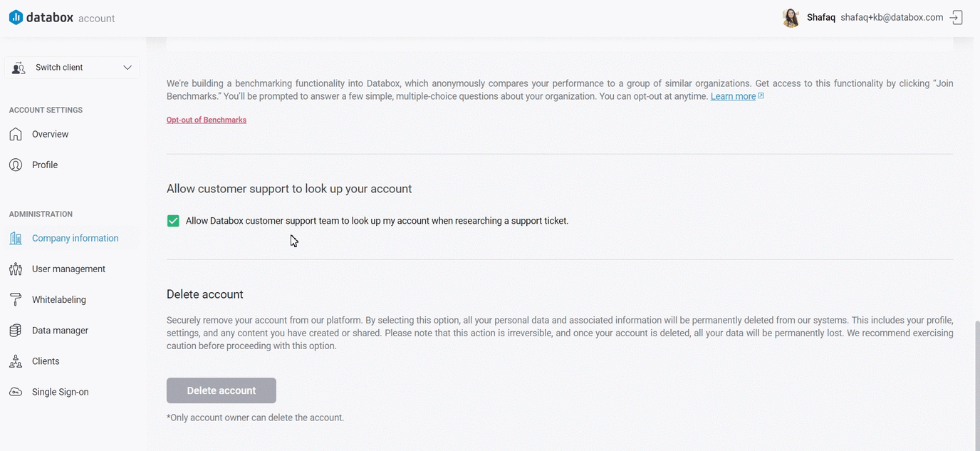The width and height of the screenshot is (980, 451).
Task: Open the Learn more link about benchmarking
Action: [732, 95]
